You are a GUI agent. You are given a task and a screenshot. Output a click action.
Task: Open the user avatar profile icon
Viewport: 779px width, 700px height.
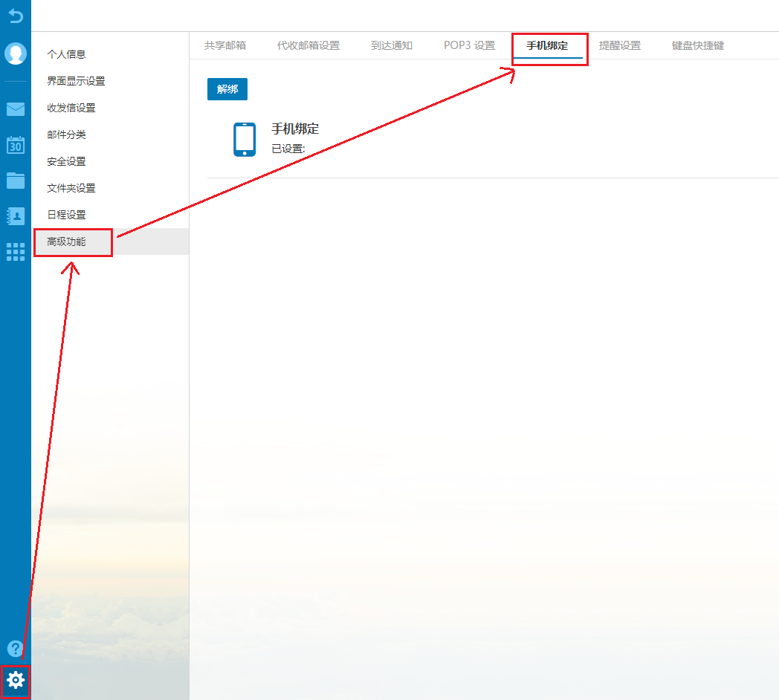click(x=16, y=54)
